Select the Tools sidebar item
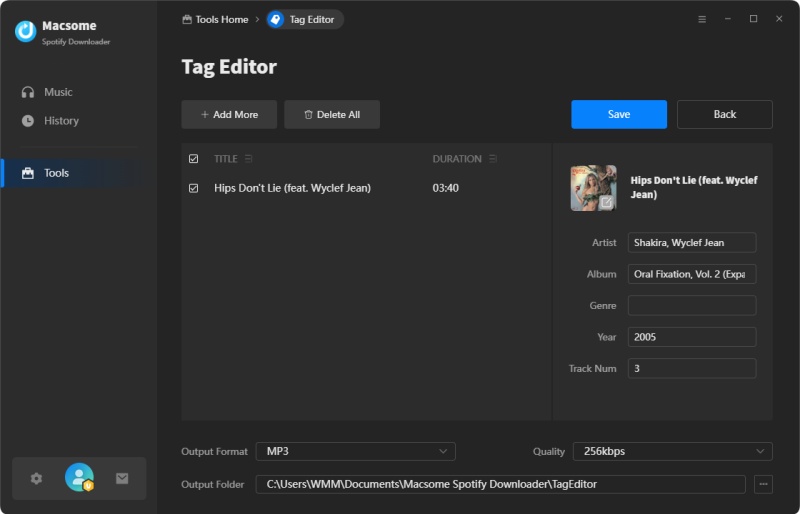The height and width of the screenshot is (514, 800). (77, 173)
